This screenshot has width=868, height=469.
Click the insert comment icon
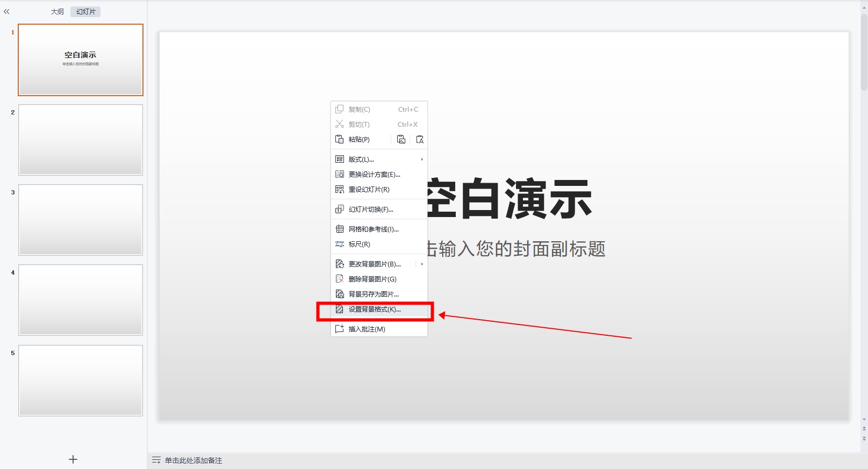340,329
